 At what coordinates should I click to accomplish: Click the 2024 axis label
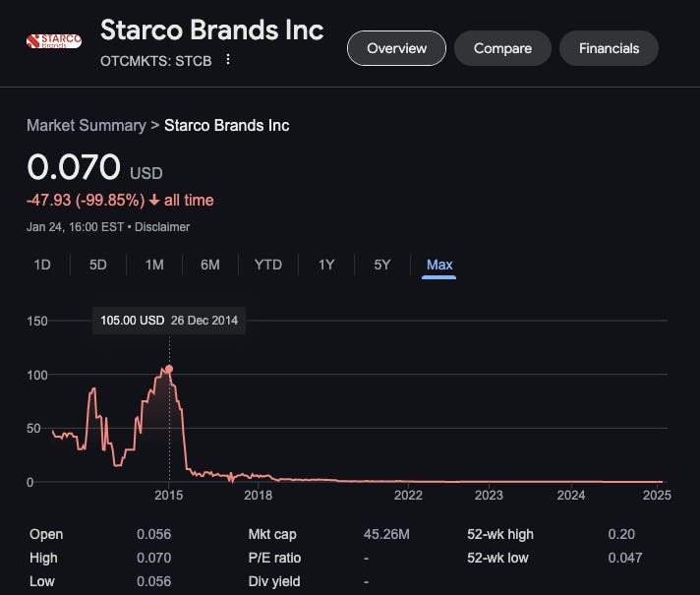pyautogui.click(x=571, y=495)
